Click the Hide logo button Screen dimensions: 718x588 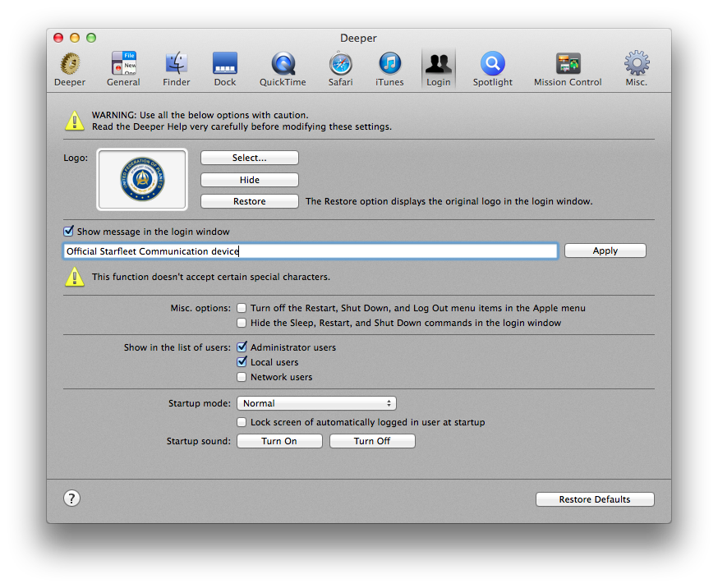[x=250, y=180]
